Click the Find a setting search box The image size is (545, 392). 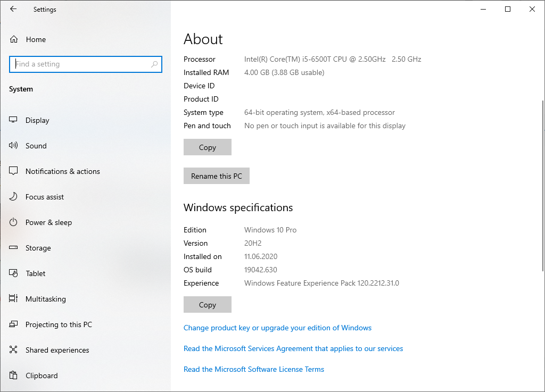pos(86,64)
